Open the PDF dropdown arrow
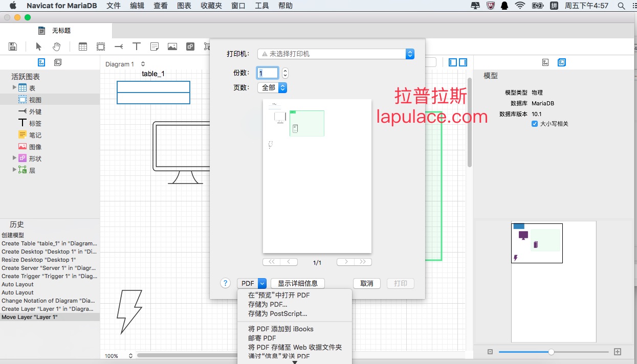 (x=262, y=283)
